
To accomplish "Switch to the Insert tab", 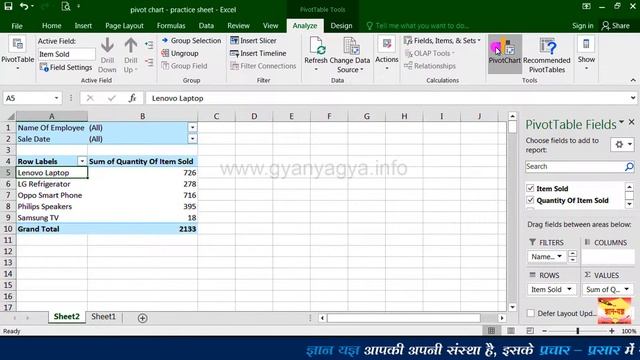I will [83, 26].
